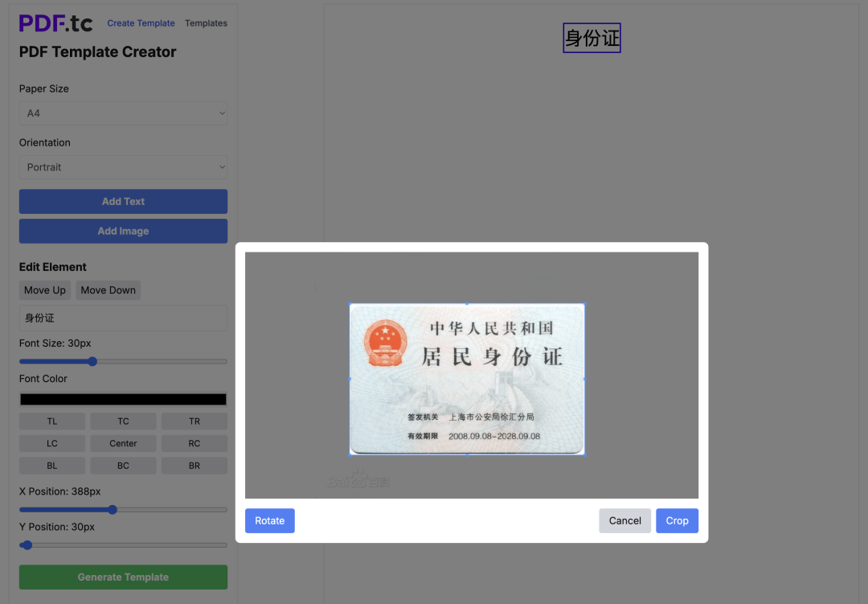Click the PDF.tc logo
The width and height of the screenshot is (868, 604).
click(56, 23)
